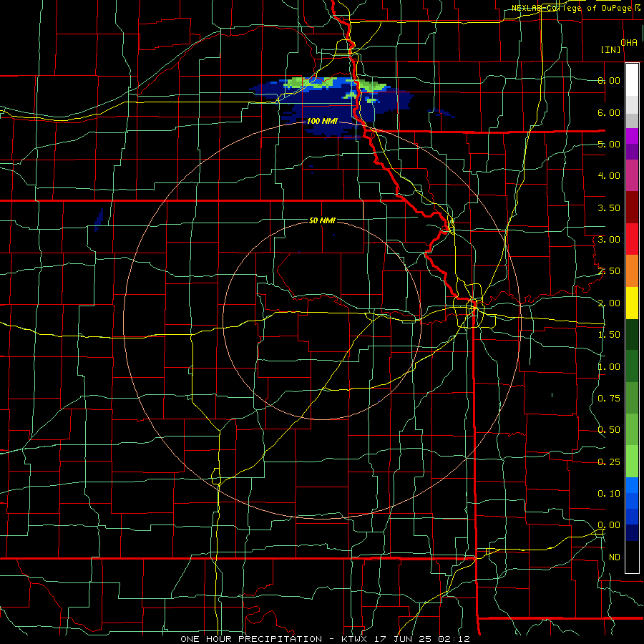Click the "0.10" legend value
This screenshot has width=644, height=644.
(609, 494)
